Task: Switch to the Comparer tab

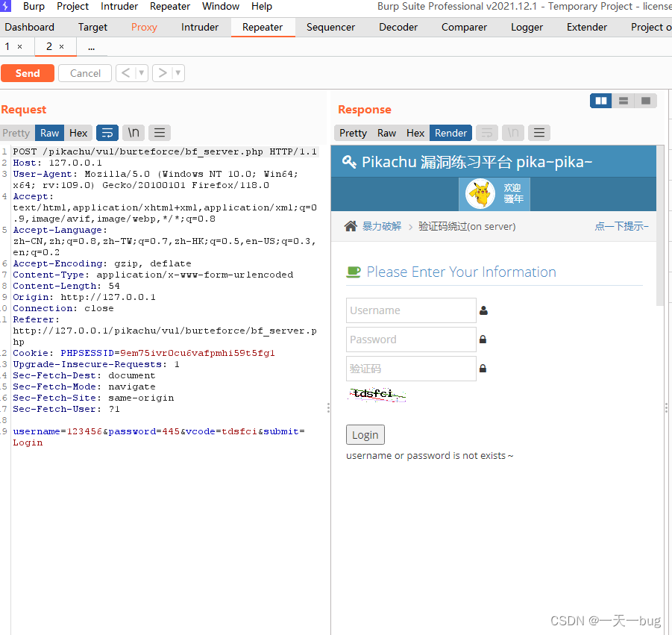Action: (x=464, y=27)
